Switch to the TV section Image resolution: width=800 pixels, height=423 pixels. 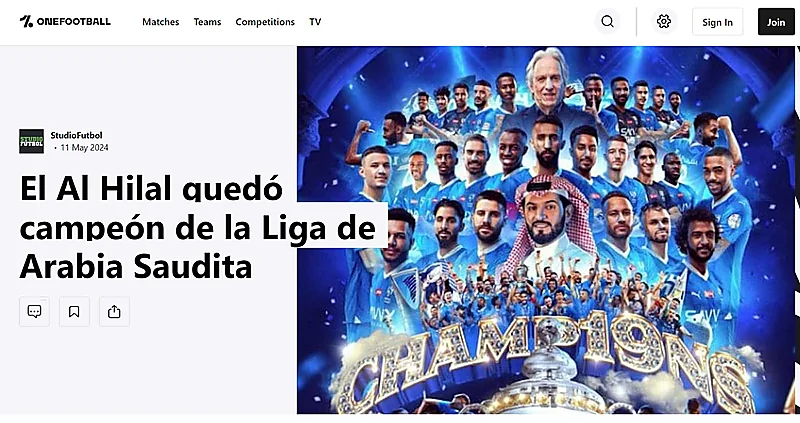click(315, 22)
